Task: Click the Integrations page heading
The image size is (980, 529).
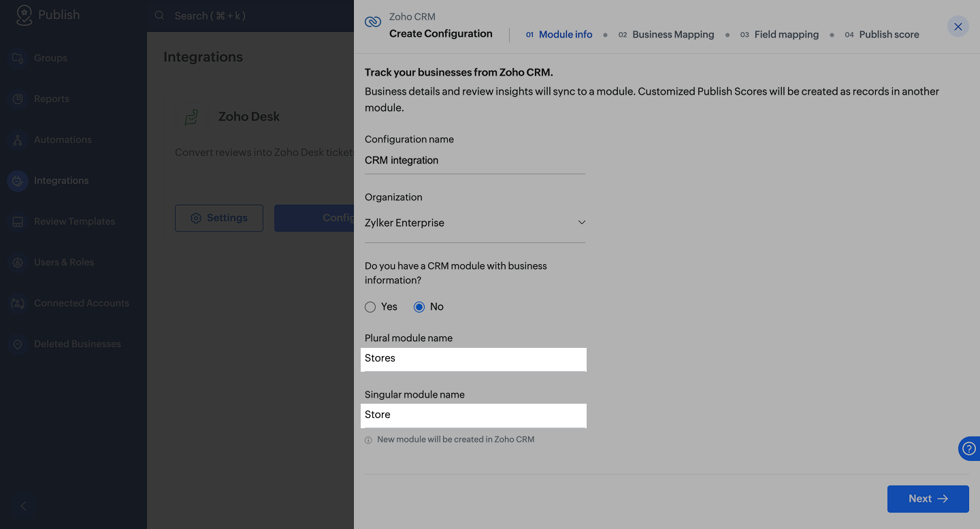Action: click(x=203, y=57)
